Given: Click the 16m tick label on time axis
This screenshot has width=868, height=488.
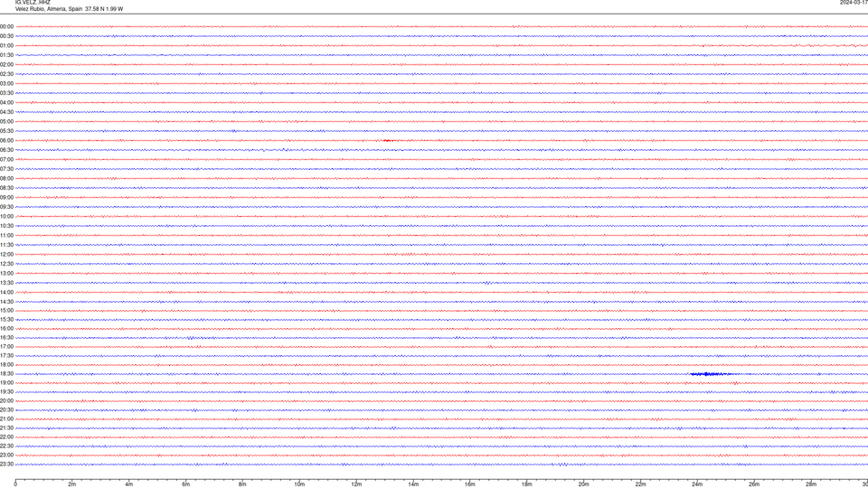Looking at the screenshot, I should [x=470, y=484].
